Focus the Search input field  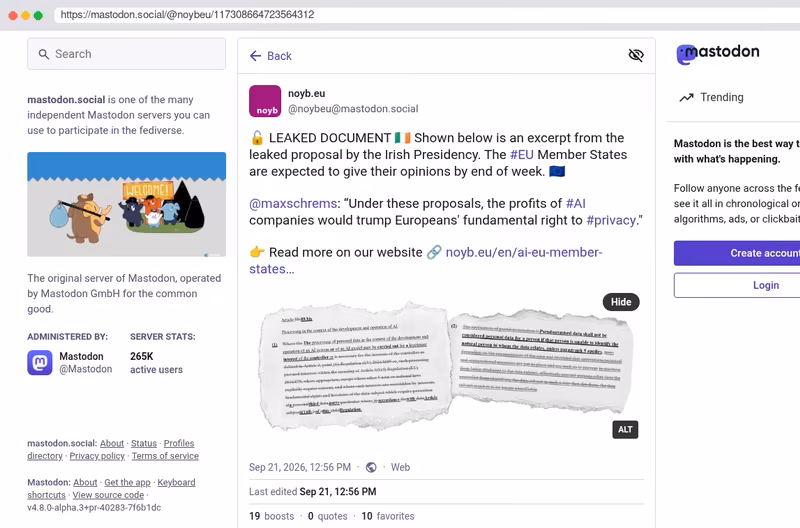[127, 54]
